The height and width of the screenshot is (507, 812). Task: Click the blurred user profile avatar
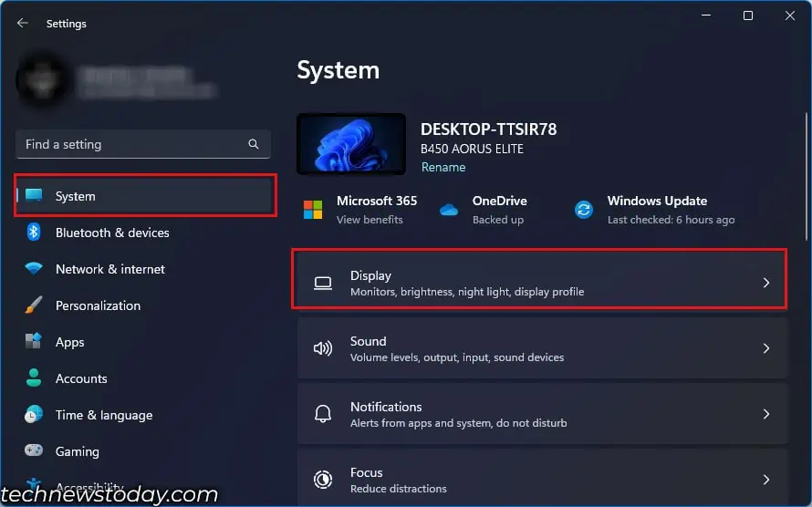coord(42,81)
